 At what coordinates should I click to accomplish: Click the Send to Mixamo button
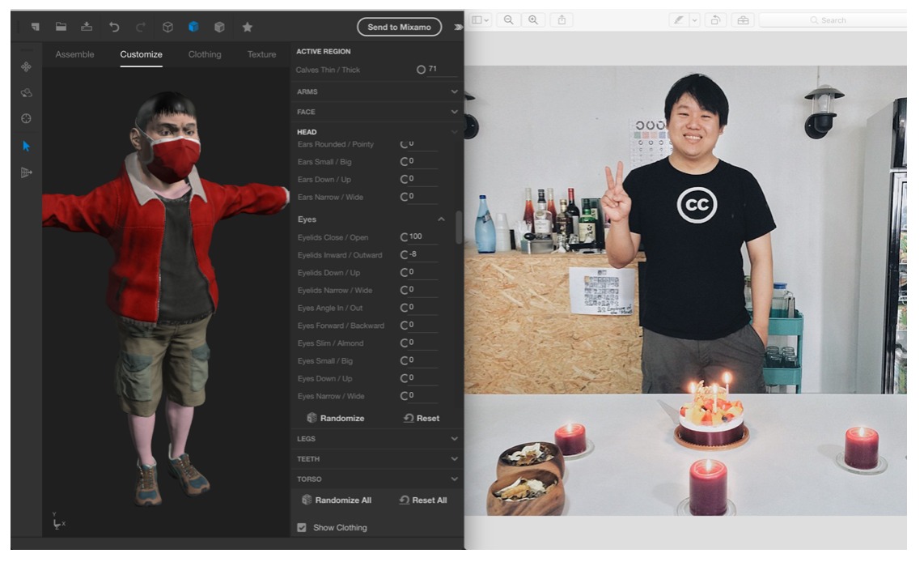click(399, 27)
